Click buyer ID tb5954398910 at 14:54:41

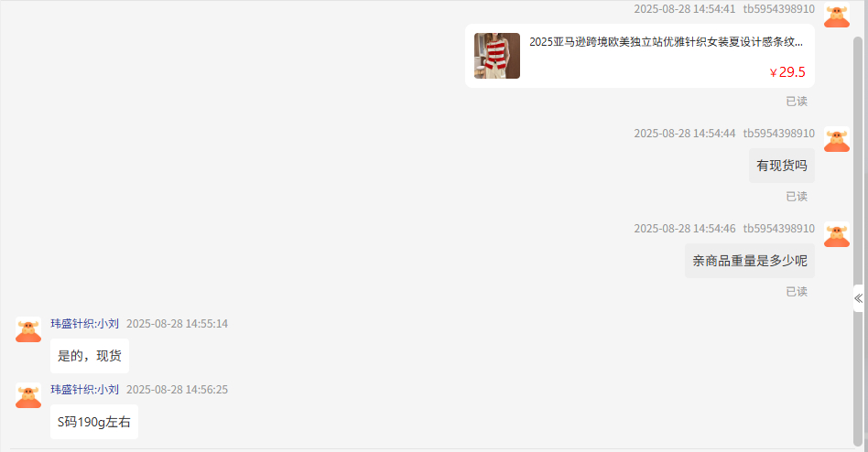[x=779, y=9]
